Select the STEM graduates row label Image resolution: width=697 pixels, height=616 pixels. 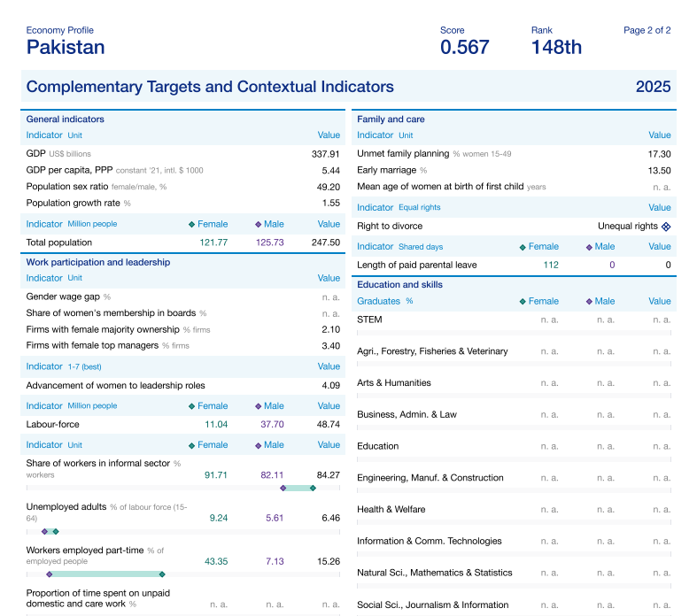tap(369, 320)
